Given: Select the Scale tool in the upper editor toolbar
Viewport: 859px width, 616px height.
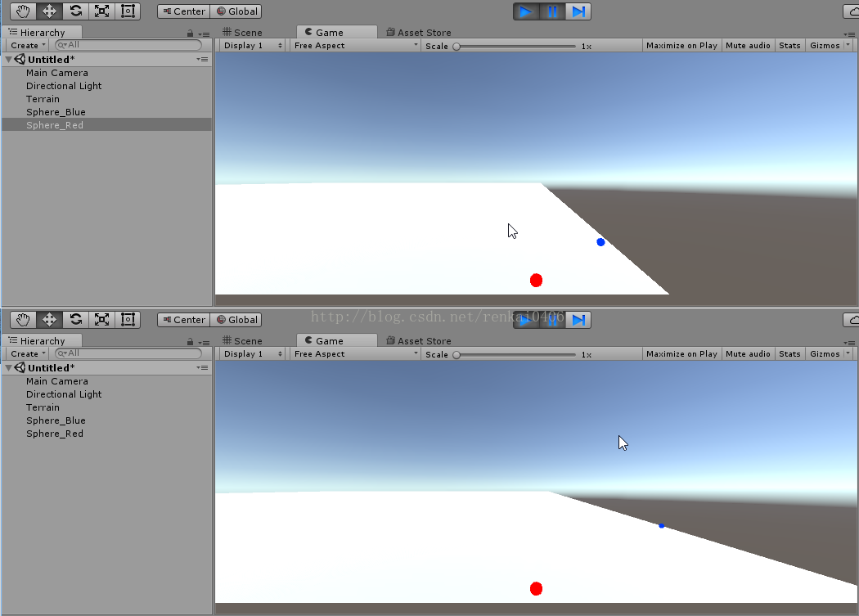Looking at the screenshot, I should pyautogui.click(x=102, y=11).
